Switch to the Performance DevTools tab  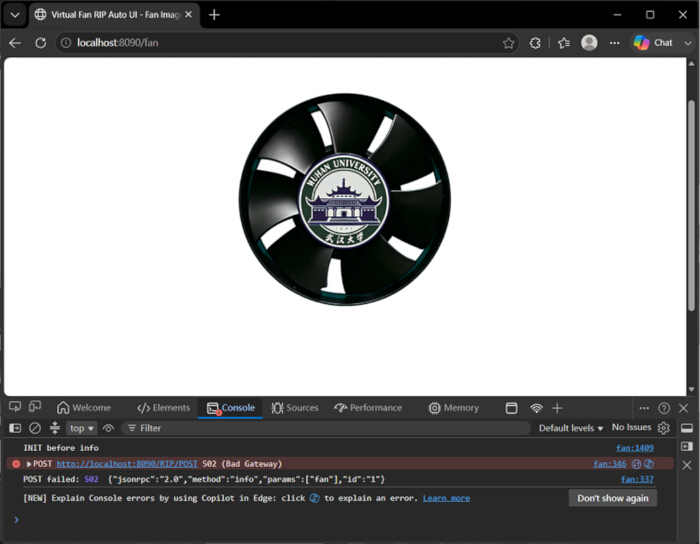pyautogui.click(x=368, y=408)
